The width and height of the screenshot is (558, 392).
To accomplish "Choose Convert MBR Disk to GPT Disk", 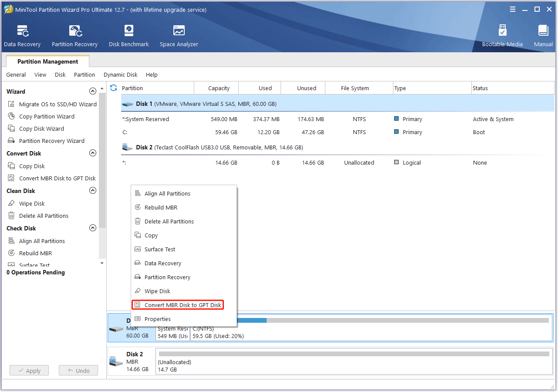I will coord(178,305).
